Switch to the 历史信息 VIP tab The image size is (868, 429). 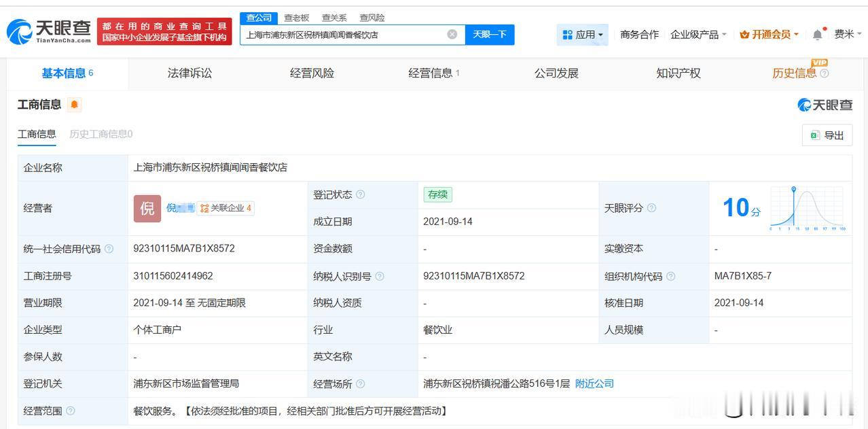pyautogui.click(x=795, y=73)
